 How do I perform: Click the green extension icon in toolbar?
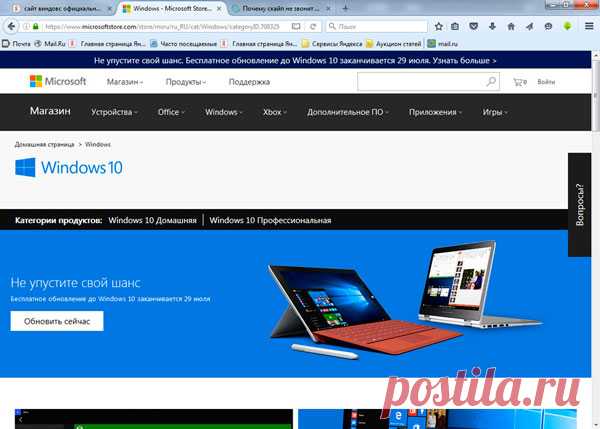click(x=567, y=26)
